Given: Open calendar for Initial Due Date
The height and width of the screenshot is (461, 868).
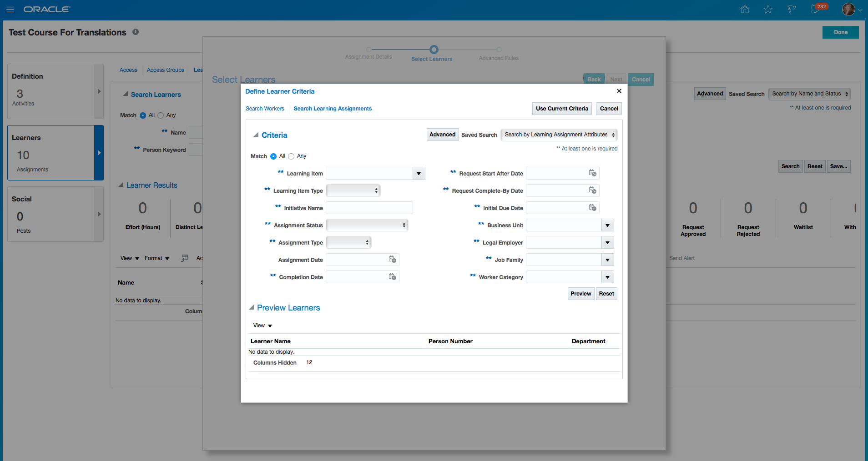Looking at the screenshot, I should coord(592,207).
